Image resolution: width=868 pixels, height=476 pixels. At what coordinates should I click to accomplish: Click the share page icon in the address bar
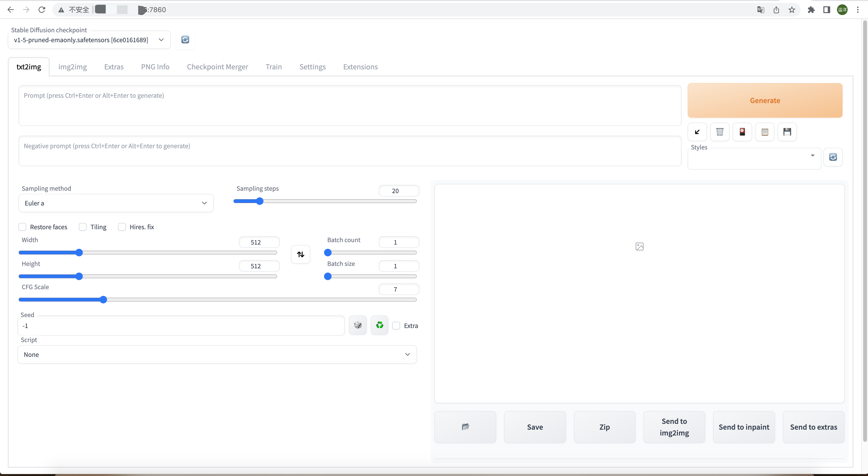click(776, 10)
